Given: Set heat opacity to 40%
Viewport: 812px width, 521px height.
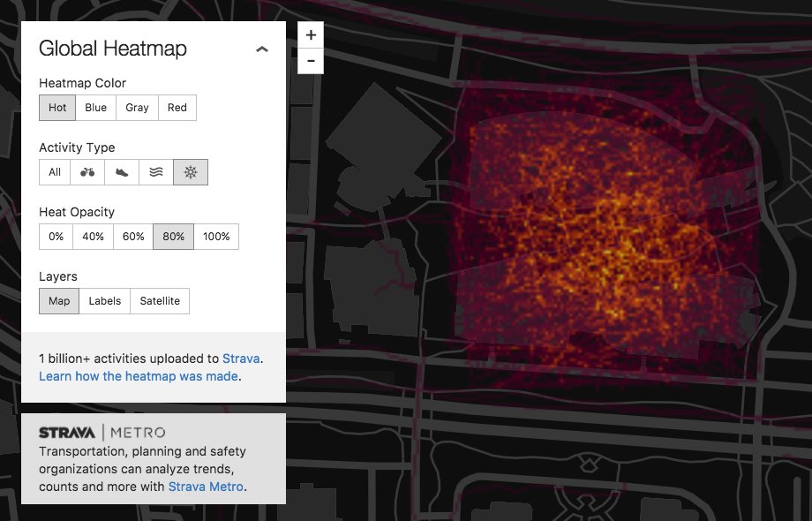Looking at the screenshot, I should [x=94, y=237].
